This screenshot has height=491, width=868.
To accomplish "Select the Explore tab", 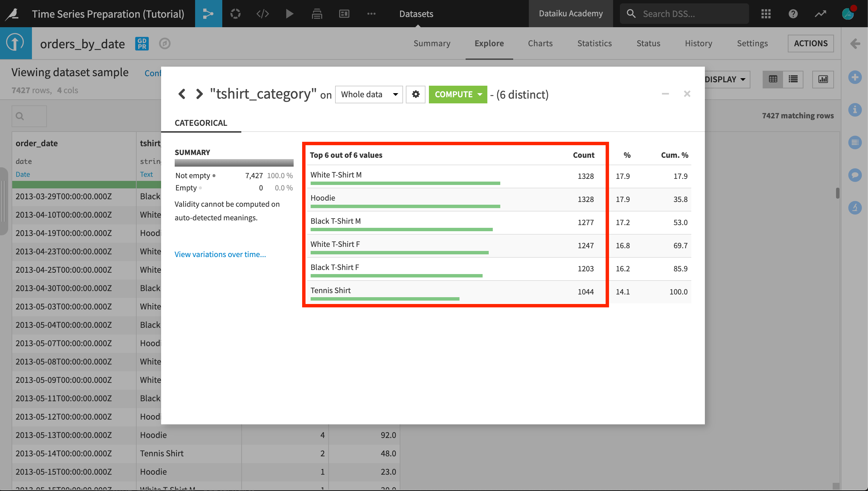I will 489,43.
